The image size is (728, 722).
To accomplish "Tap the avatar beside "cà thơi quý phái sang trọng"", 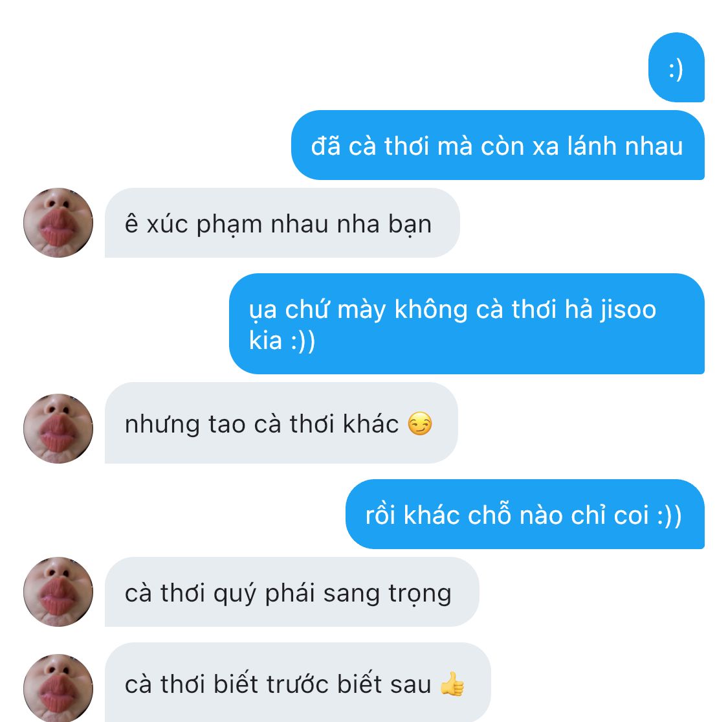I will pyautogui.click(x=58, y=592).
